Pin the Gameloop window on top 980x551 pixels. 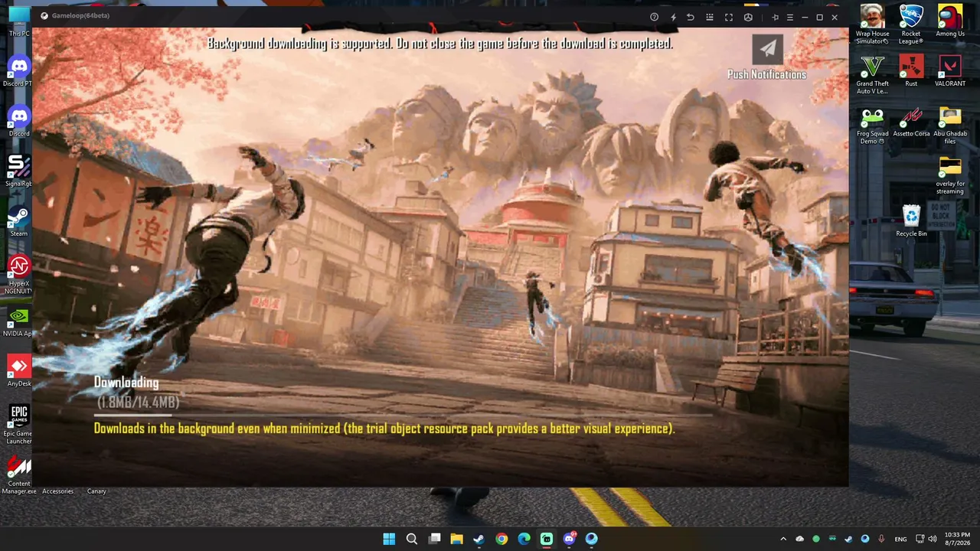(x=775, y=17)
